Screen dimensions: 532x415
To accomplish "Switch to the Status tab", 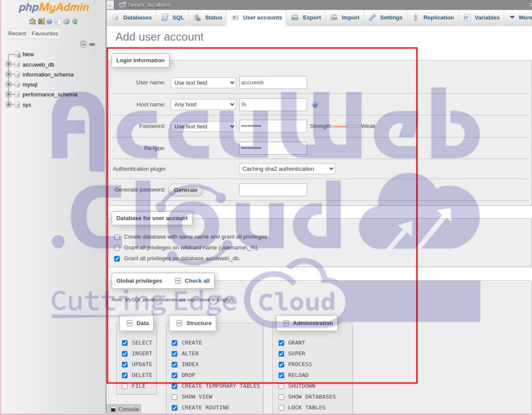I will (208, 18).
